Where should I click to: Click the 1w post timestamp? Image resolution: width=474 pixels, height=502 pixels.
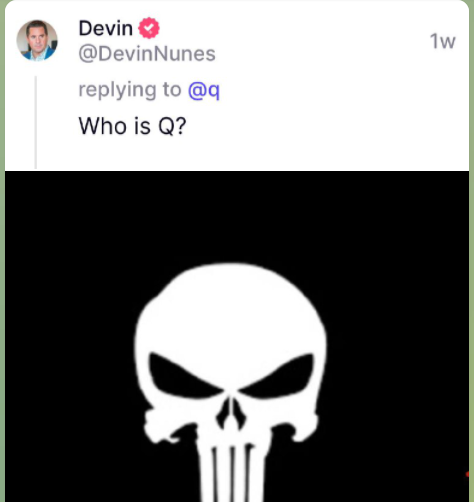click(442, 42)
